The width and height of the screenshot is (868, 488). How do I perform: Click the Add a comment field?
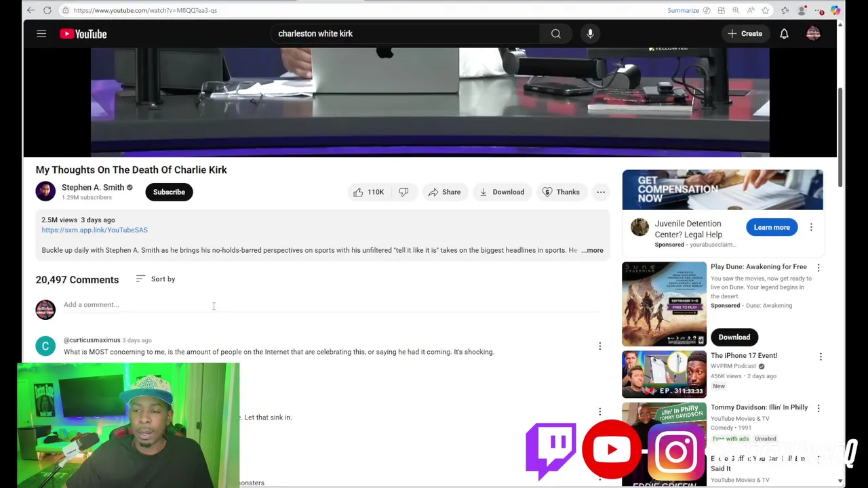click(x=332, y=305)
